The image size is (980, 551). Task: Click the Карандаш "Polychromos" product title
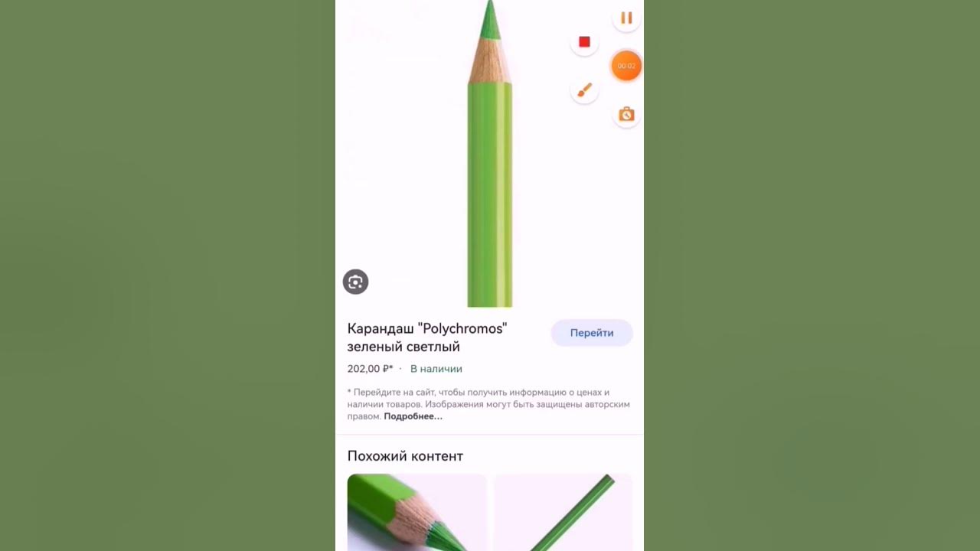[x=427, y=328]
